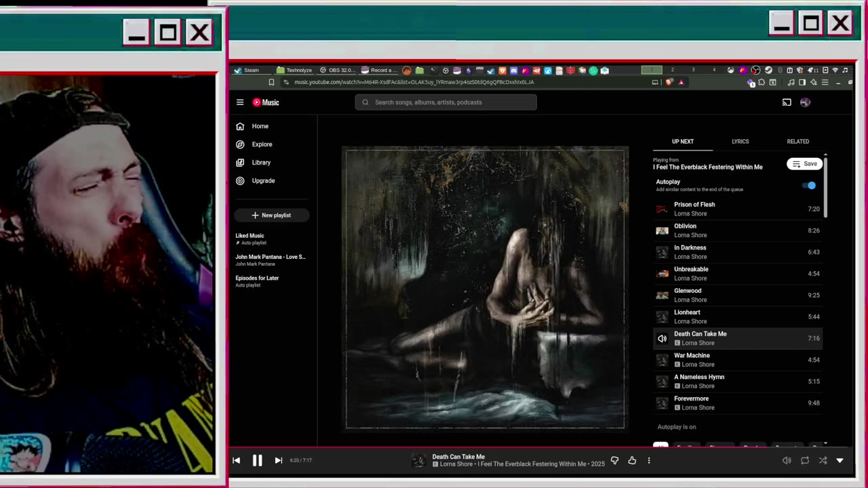Switch to the OBS window in taskbar
This screenshot has width=868, height=488.
336,70
